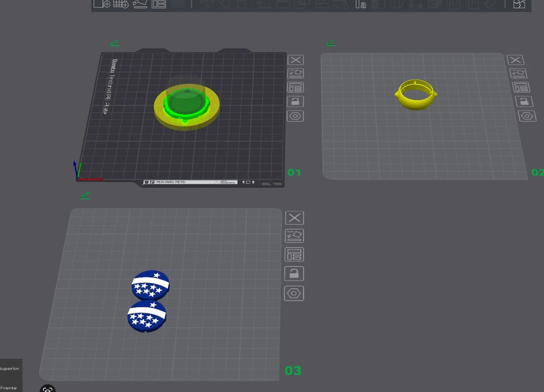Open plate 01 settings hexagon icon
544x392 pixels.
296,116
